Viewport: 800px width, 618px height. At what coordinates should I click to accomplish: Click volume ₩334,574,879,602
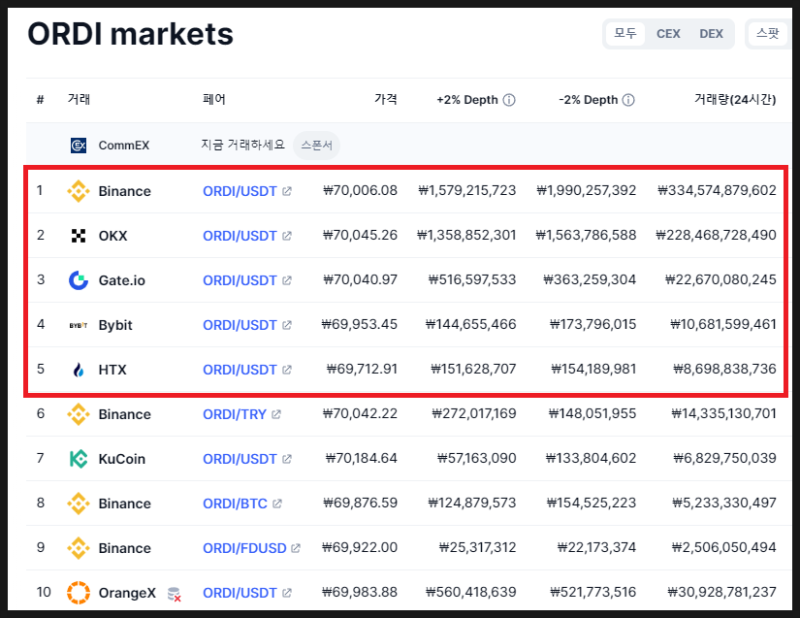[717, 190]
